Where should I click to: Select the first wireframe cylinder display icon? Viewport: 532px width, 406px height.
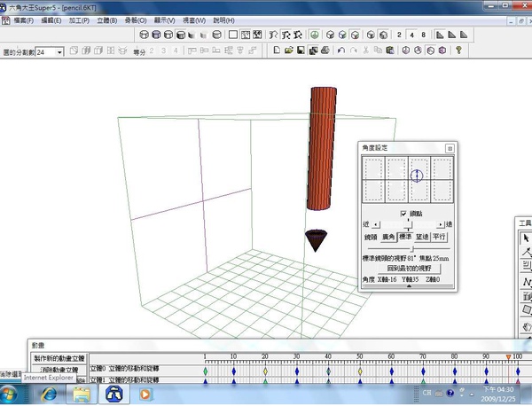(x=144, y=35)
